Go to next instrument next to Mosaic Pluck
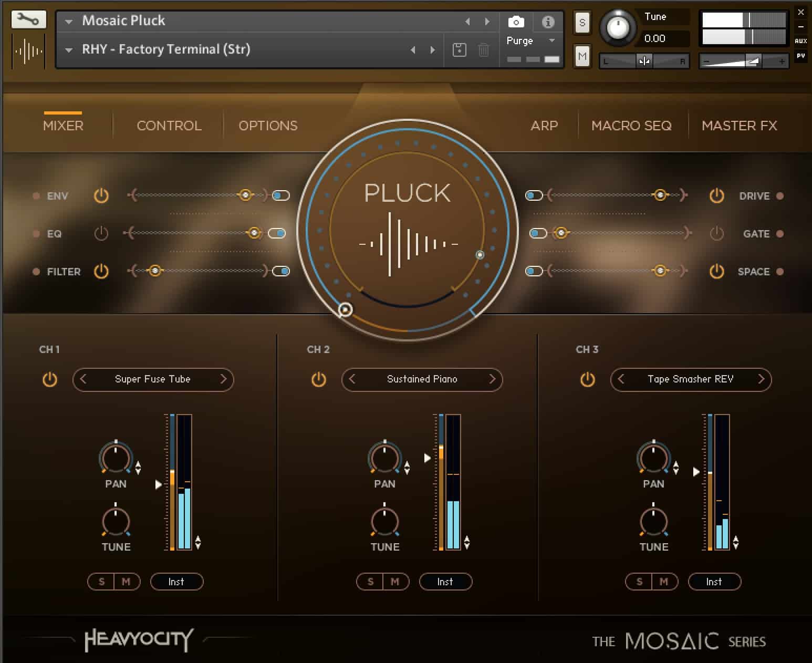The image size is (812, 663). [x=487, y=22]
